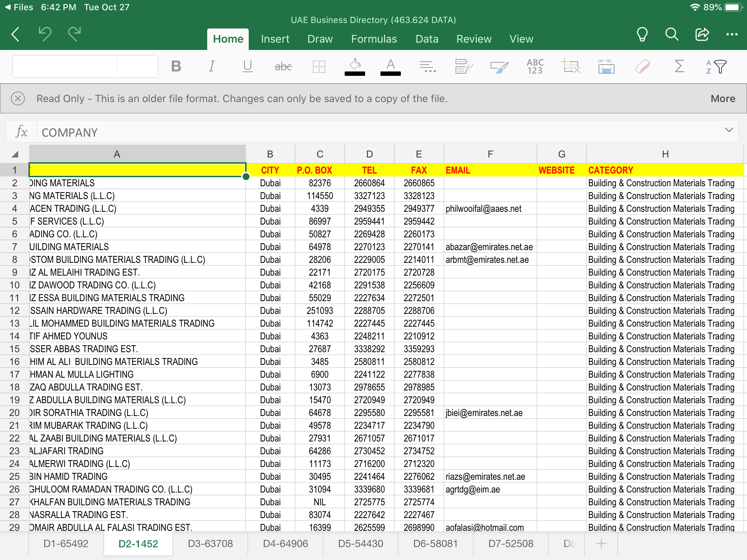Click More on the Read Only banner
Image resolution: width=747 pixels, height=560 pixels.
pos(722,98)
